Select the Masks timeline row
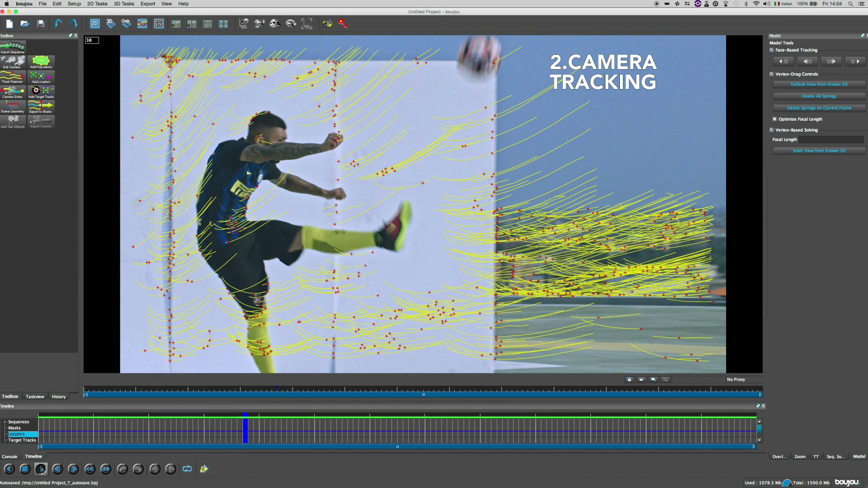The height and width of the screenshot is (488, 868). click(14, 428)
